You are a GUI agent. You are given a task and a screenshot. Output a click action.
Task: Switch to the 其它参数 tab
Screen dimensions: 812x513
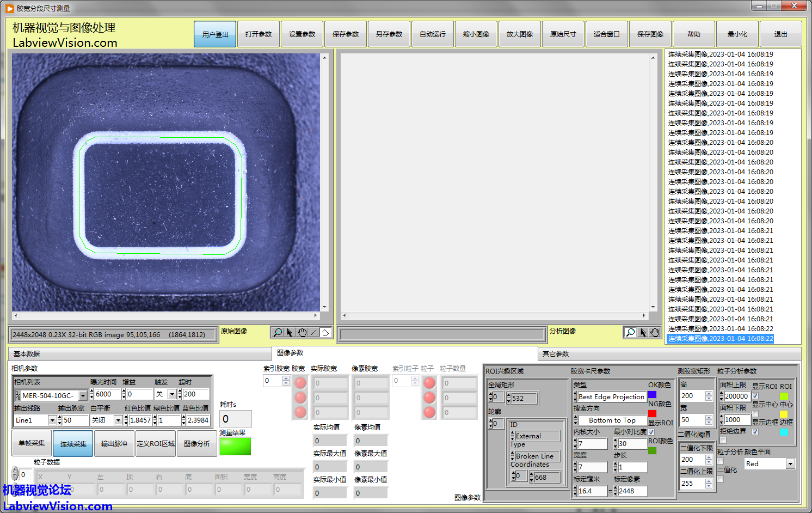555,354
